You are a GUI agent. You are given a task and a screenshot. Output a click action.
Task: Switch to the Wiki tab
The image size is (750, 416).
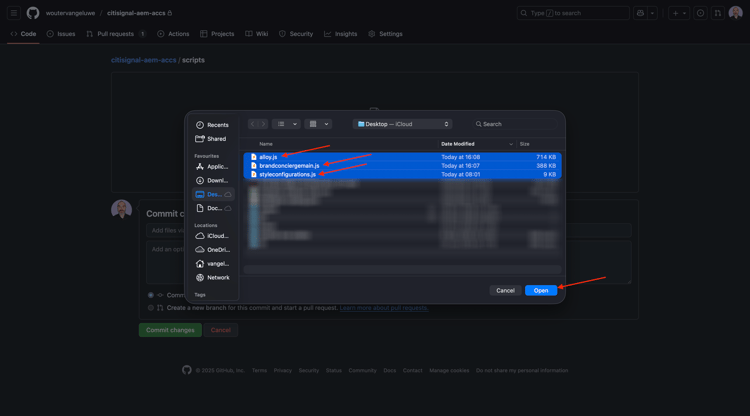[x=257, y=34]
